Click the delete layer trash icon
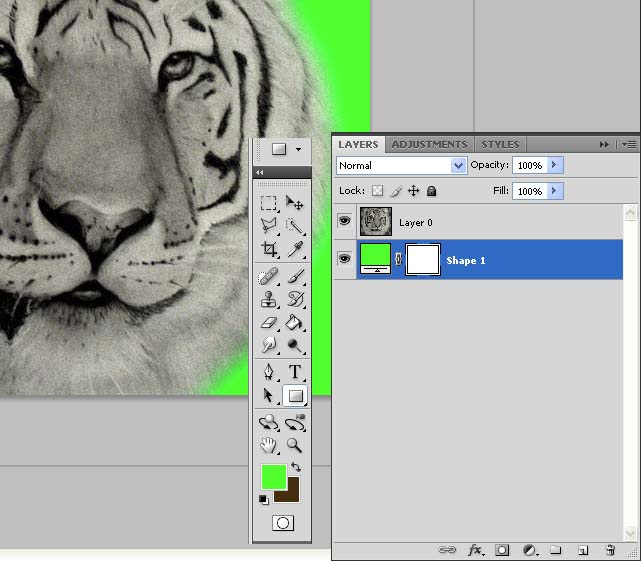Screen dimensions: 641x563 click(x=610, y=550)
